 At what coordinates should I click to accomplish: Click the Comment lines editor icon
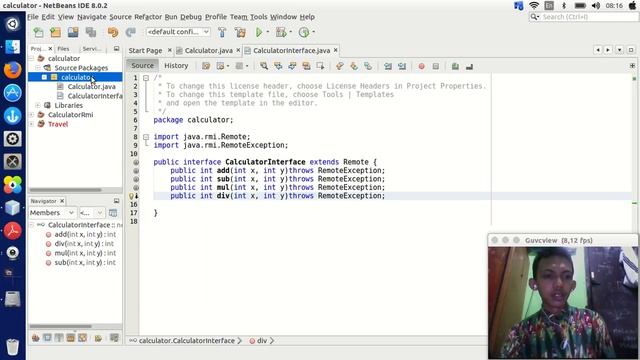455,66
